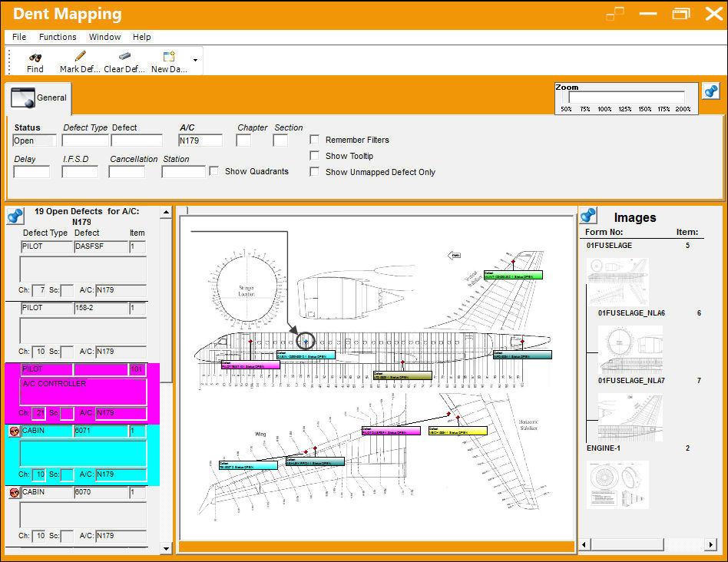Open the Help menu
The width and height of the screenshot is (728, 562).
(141, 37)
